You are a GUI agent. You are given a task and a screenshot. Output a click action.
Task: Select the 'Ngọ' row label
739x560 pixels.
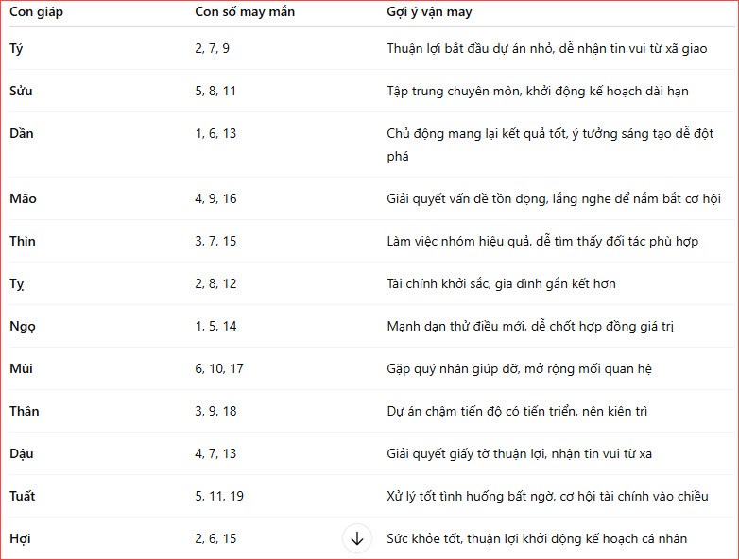tap(22, 327)
